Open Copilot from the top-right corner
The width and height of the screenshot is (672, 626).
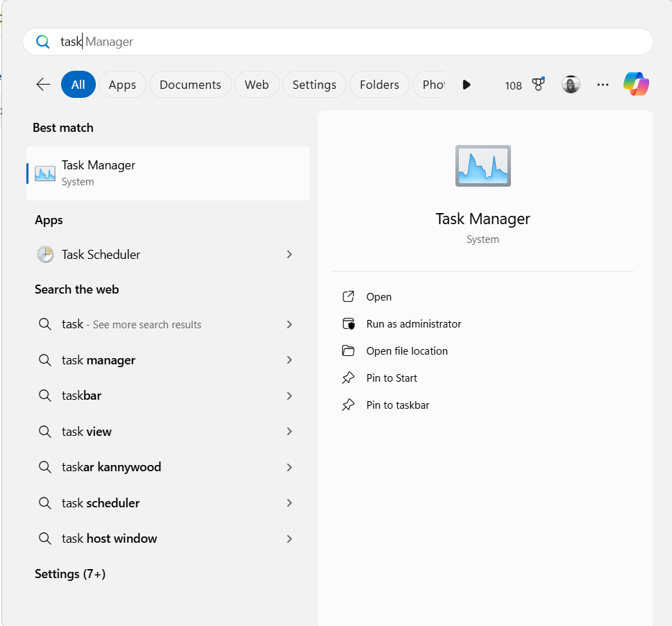[x=636, y=83]
